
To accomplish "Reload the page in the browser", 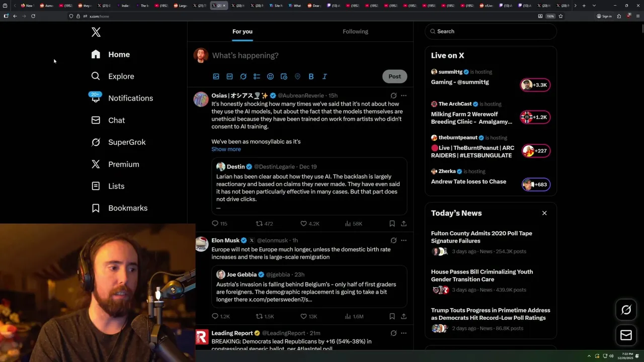I will (33, 16).
